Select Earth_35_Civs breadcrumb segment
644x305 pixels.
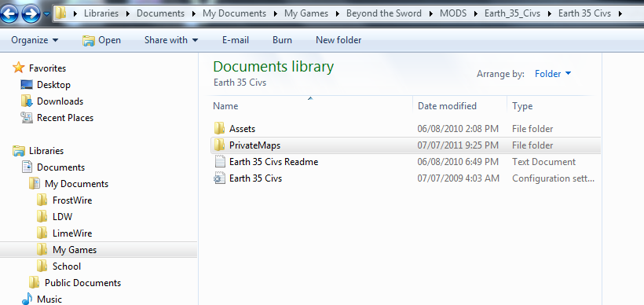click(512, 13)
